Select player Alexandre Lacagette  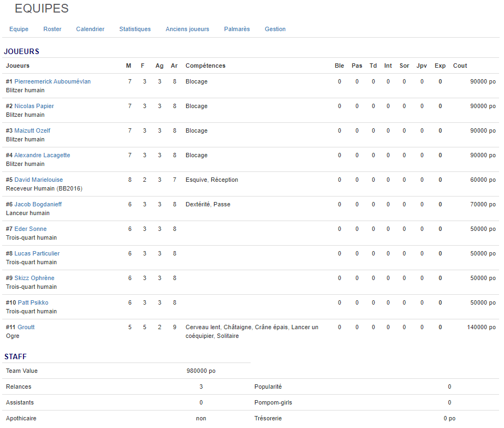pyautogui.click(x=42, y=155)
